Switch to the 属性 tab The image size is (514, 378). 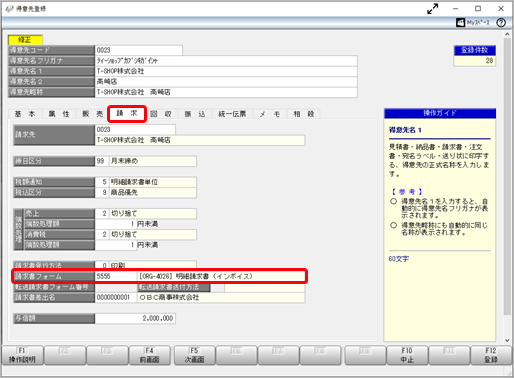coord(59,114)
